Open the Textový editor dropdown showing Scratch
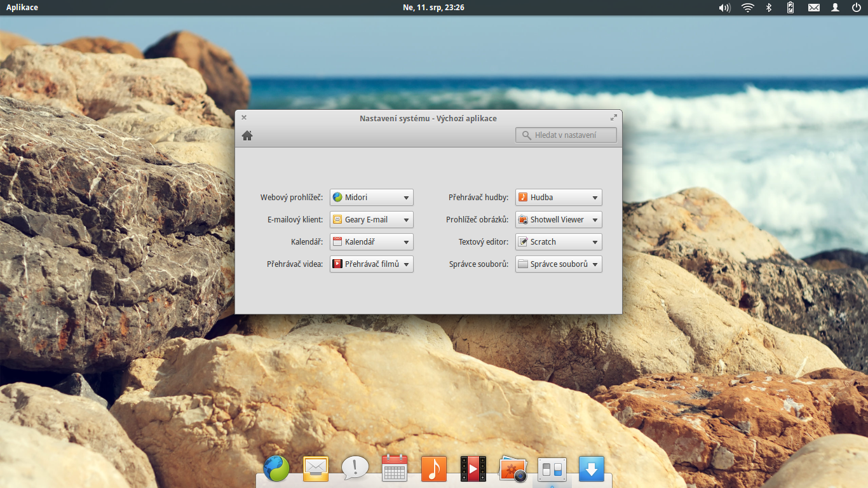868x488 pixels. pyautogui.click(x=558, y=241)
